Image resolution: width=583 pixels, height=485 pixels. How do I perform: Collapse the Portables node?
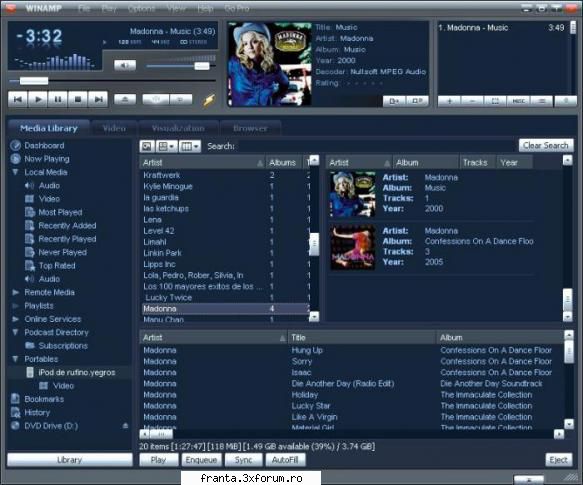(15, 359)
